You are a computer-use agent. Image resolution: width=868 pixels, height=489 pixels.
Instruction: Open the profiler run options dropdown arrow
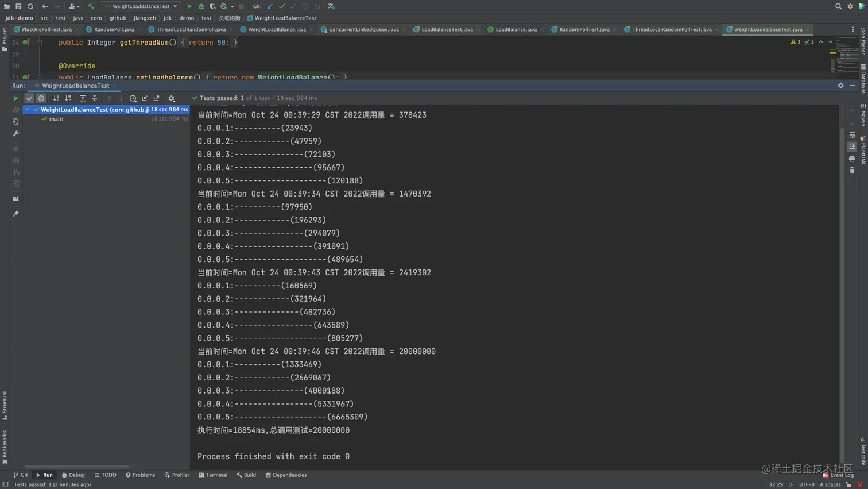(232, 6)
